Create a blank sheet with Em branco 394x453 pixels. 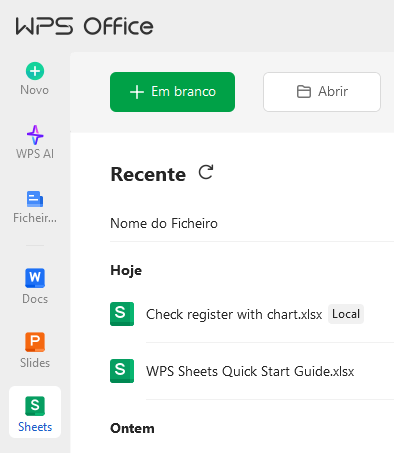pos(172,92)
